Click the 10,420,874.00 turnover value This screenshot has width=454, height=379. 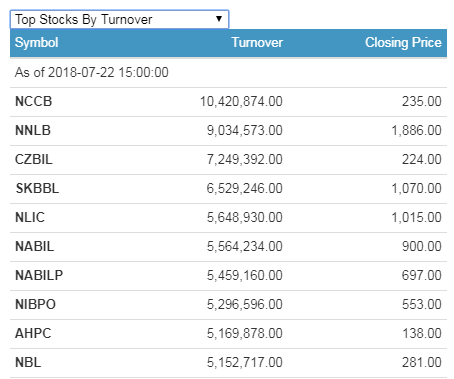pos(241,101)
